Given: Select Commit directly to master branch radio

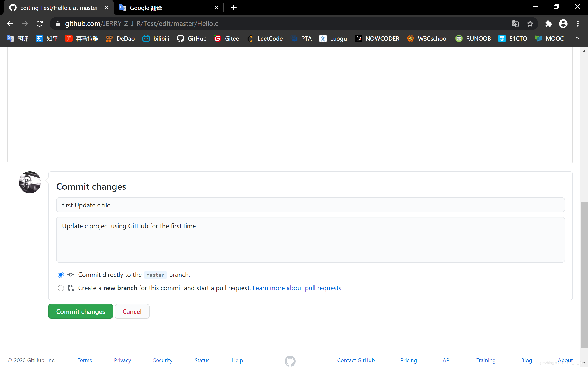Looking at the screenshot, I should coord(61,275).
